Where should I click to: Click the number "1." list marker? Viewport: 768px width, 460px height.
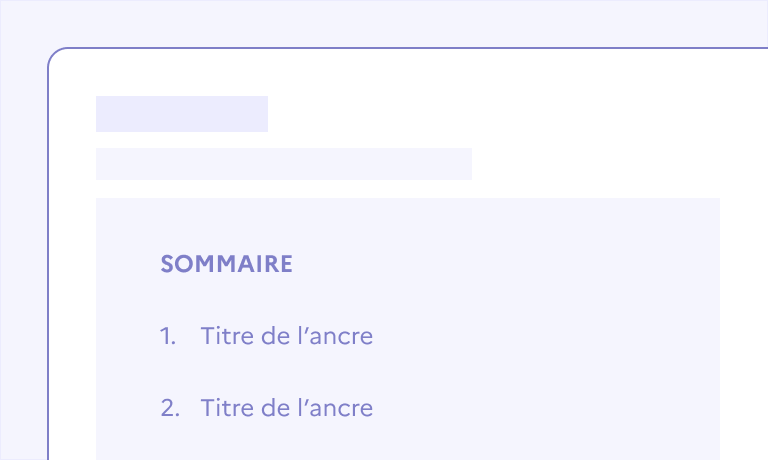[168, 336]
